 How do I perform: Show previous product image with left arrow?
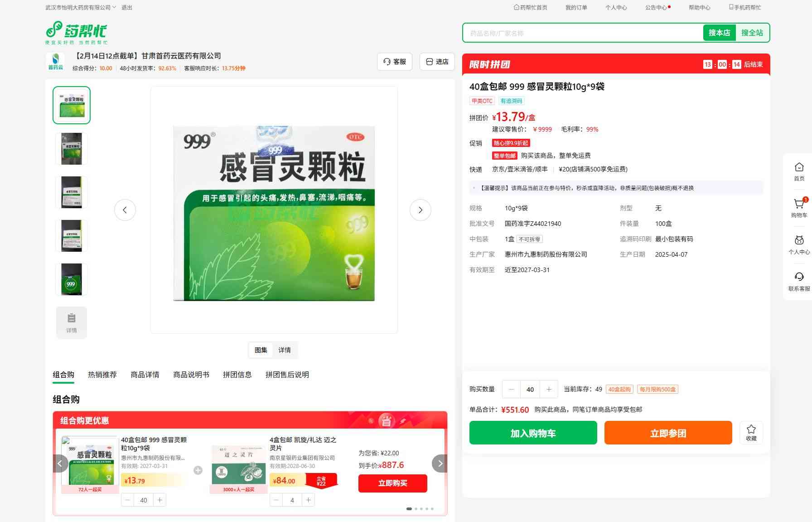pyautogui.click(x=125, y=210)
